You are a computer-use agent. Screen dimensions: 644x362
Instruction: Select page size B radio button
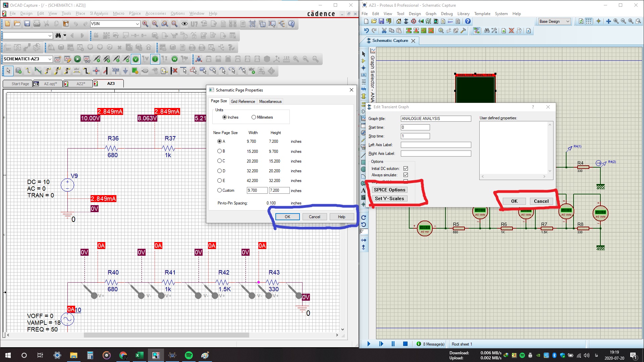click(x=219, y=151)
